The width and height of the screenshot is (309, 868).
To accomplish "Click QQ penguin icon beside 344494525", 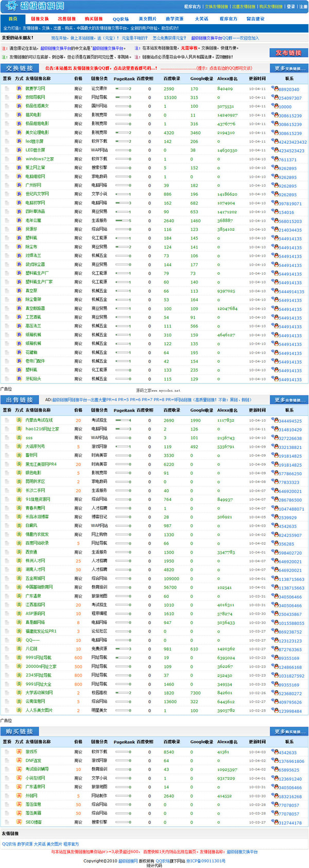I will click(x=274, y=420).
